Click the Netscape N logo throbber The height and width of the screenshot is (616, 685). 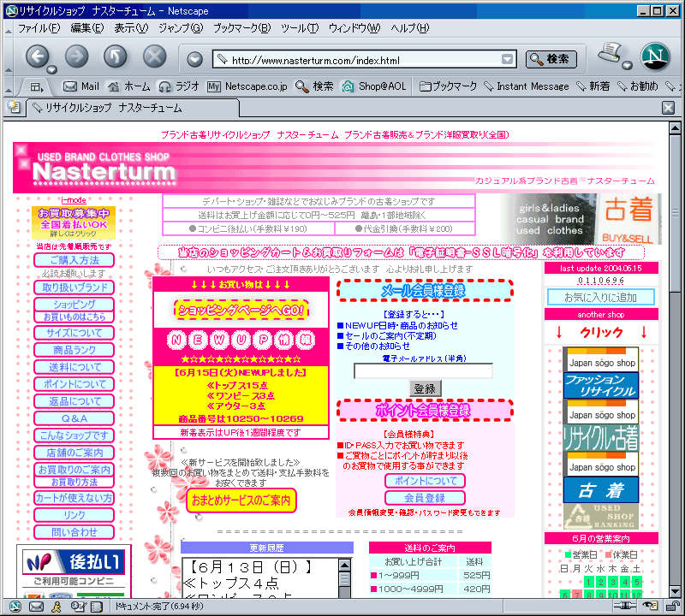pyautogui.click(x=655, y=56)
